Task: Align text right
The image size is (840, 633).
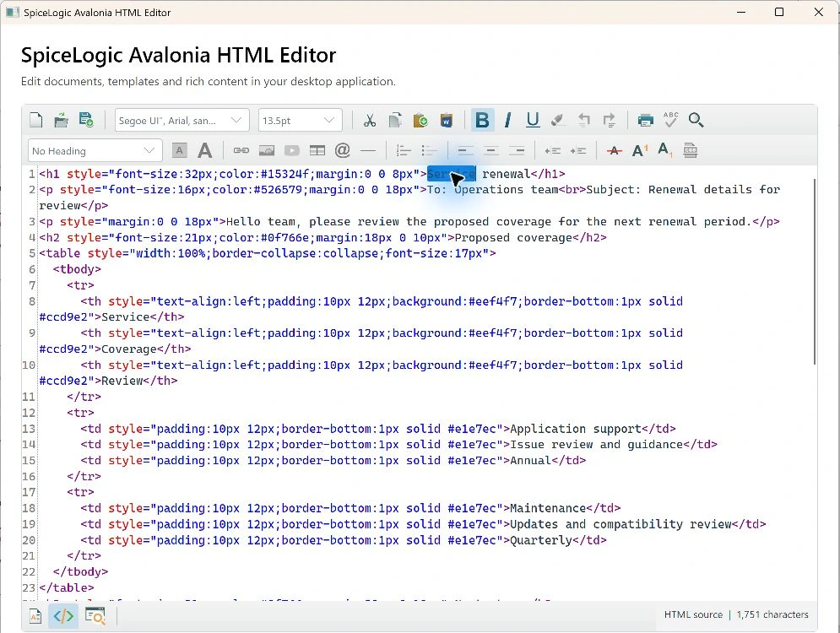Action: click(x=517, y=151)
